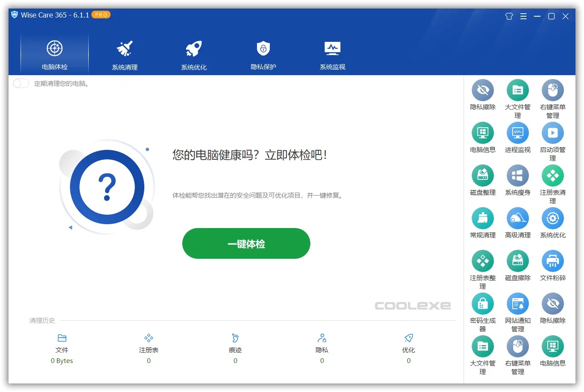Start the 文件粉碎 shredder tool
Screen dimensions: 584x392
[x=552, y=261]
